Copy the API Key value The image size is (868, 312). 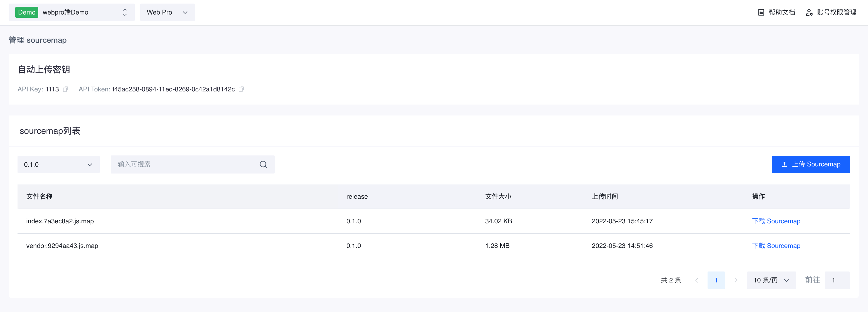click(65, 89)
